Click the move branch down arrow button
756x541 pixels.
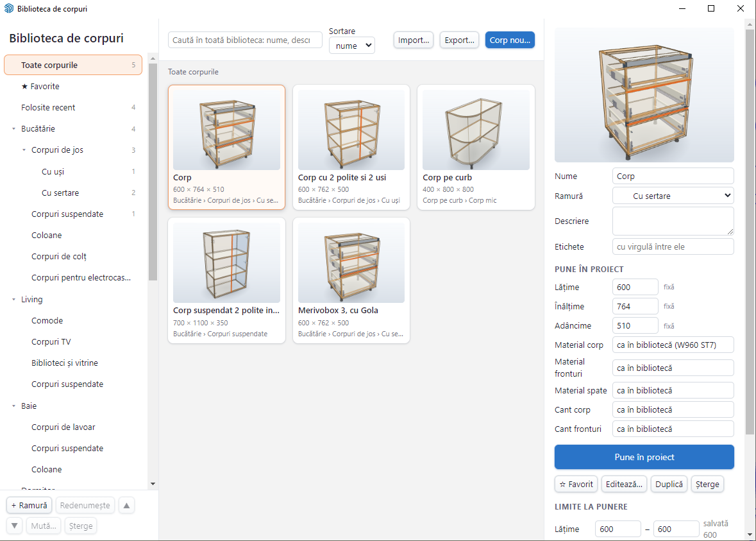point(15,526)
